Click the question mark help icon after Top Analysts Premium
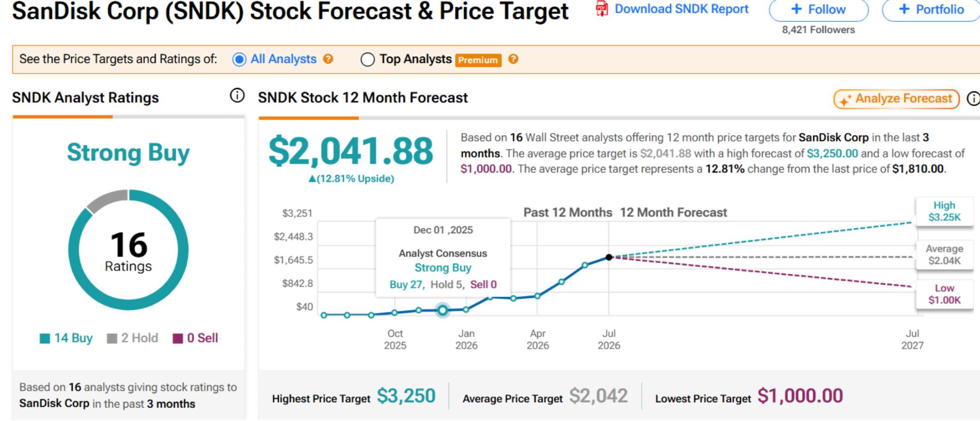The image size is (980, 421). 513,59
